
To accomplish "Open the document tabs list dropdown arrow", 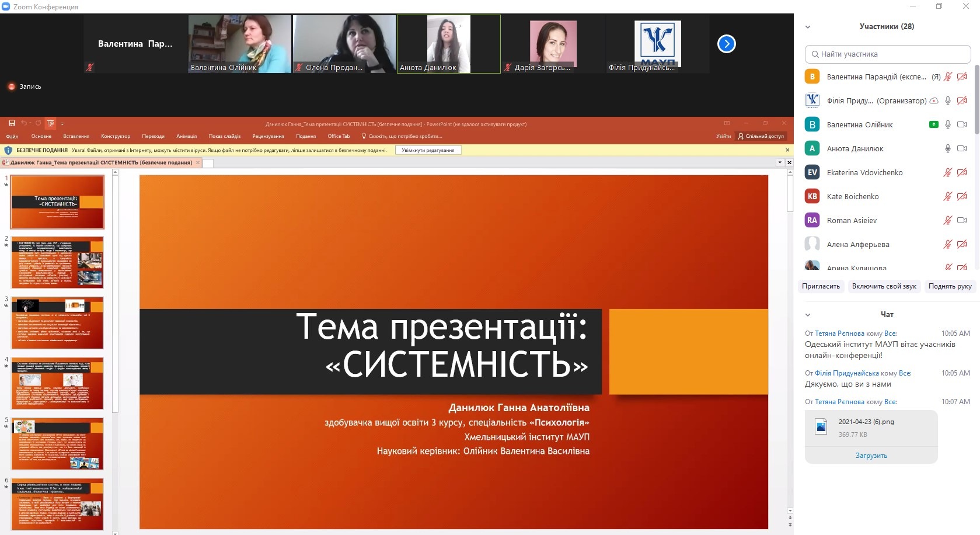I will [x=780, y=163].
